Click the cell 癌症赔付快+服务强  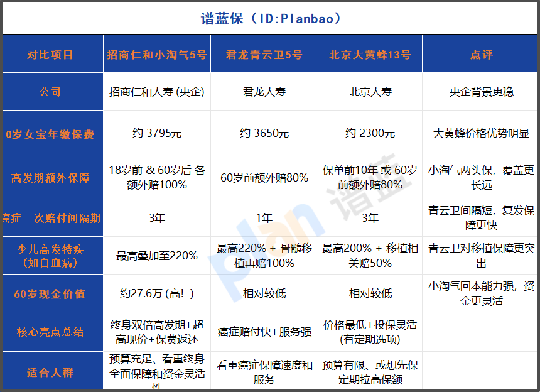[264, 332]
